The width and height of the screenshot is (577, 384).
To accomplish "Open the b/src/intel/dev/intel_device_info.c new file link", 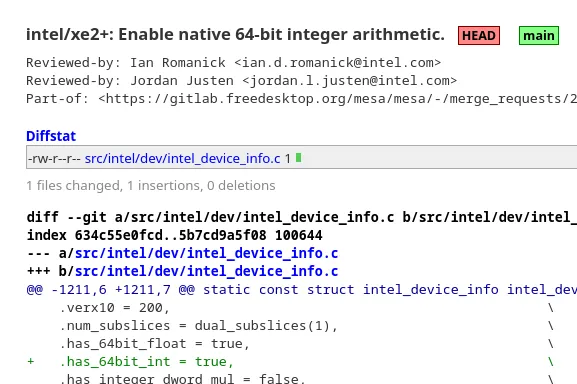I will tap(206, 271).
